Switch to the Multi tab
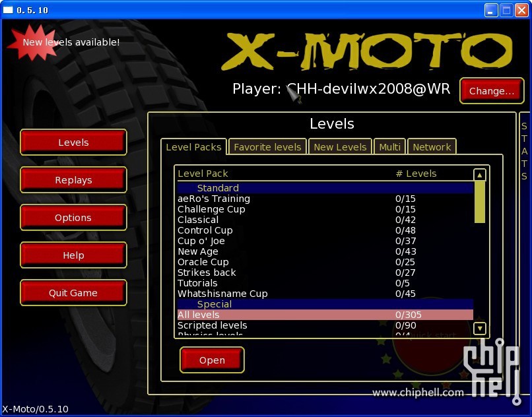 coord(390,147)
